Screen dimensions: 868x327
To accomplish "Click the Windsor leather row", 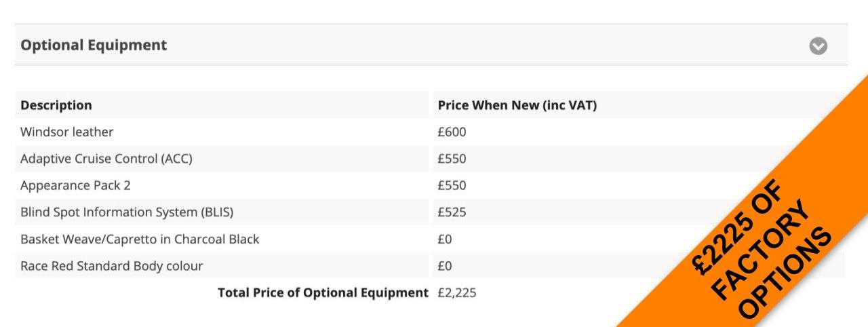I will pos(430,132).
